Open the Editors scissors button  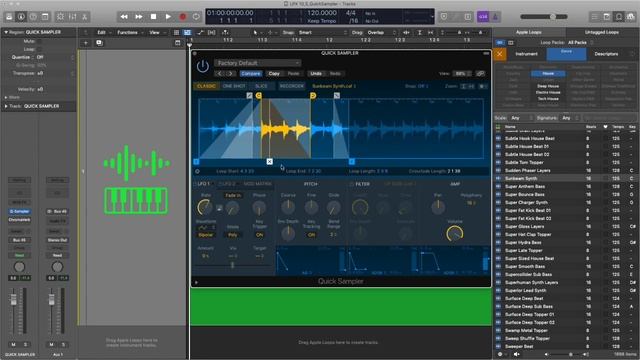(x=84, y=17)
